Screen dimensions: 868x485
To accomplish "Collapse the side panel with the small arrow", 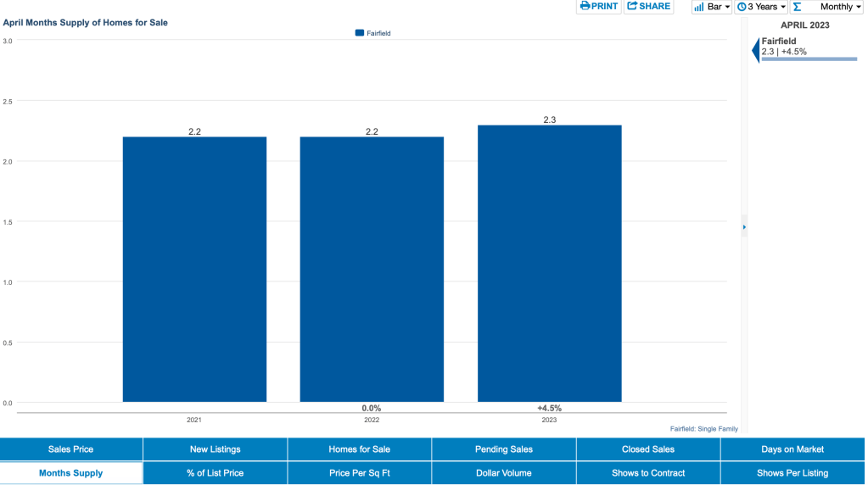I will 744,227.
